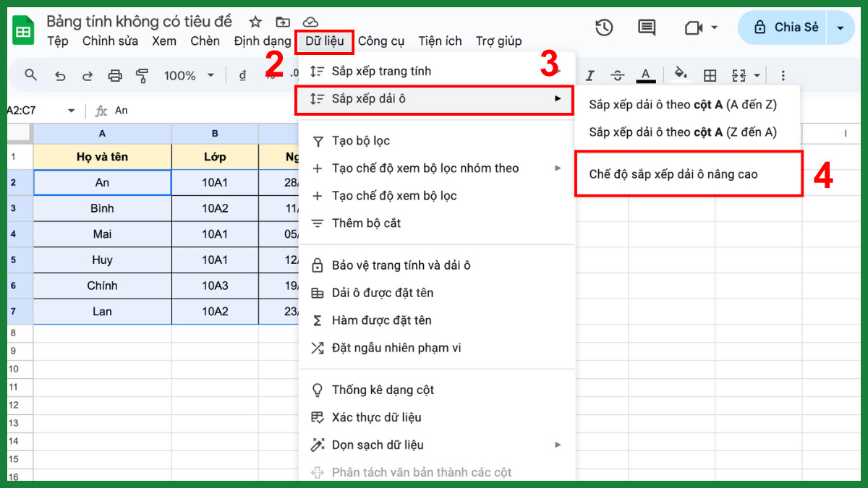
Task: Rename the spreadsheet title Bảng tính không có tiêu đề
Action: pyautogui.click(x=139, y=22)
